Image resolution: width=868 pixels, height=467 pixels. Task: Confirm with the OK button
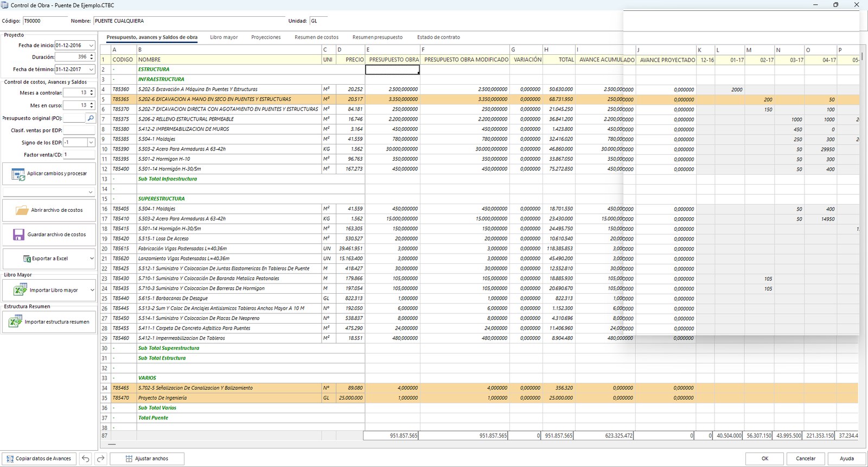765,459
